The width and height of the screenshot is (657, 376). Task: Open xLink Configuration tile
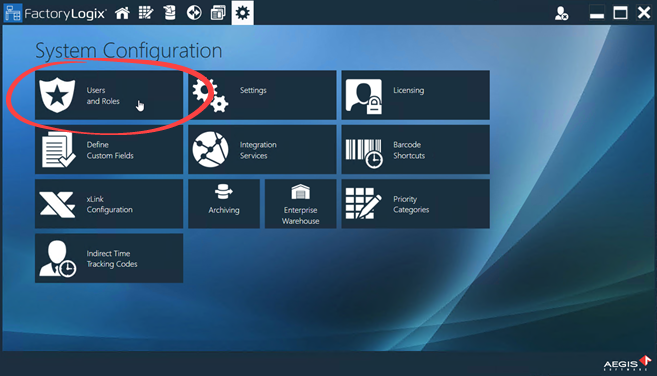109,204
